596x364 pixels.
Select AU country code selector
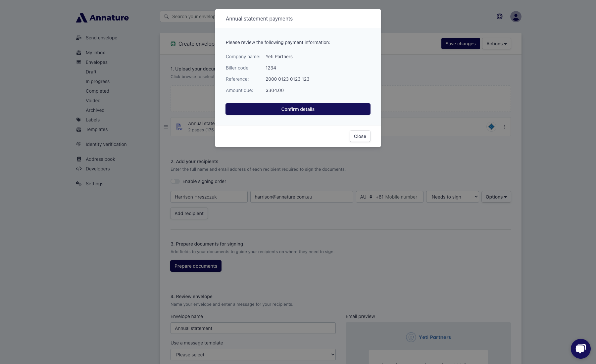coord(366,197)
